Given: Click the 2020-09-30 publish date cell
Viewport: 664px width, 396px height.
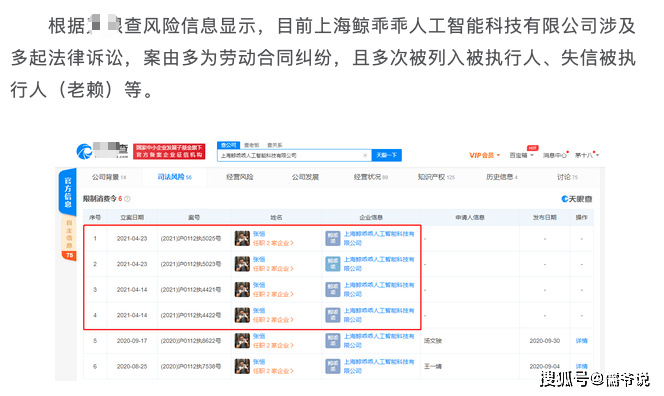Looking at the screenshot, I should click(x=545, y=341).
